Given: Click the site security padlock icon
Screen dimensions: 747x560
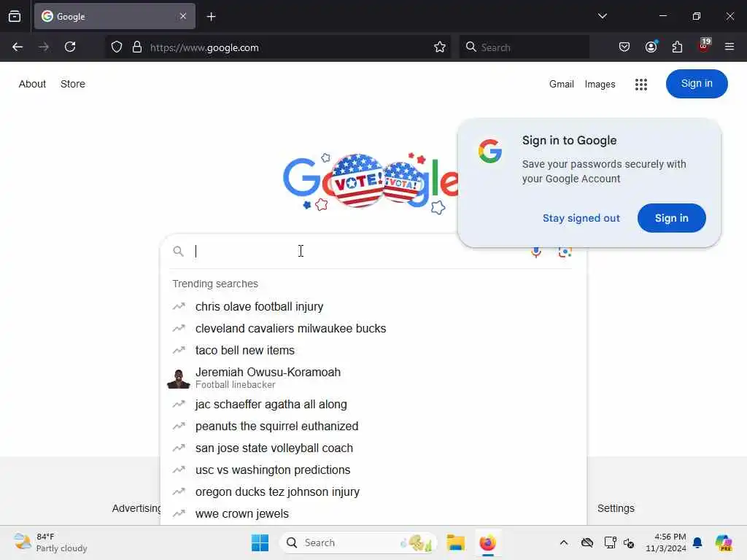Looking at the screenshot, I should [137, 47].
